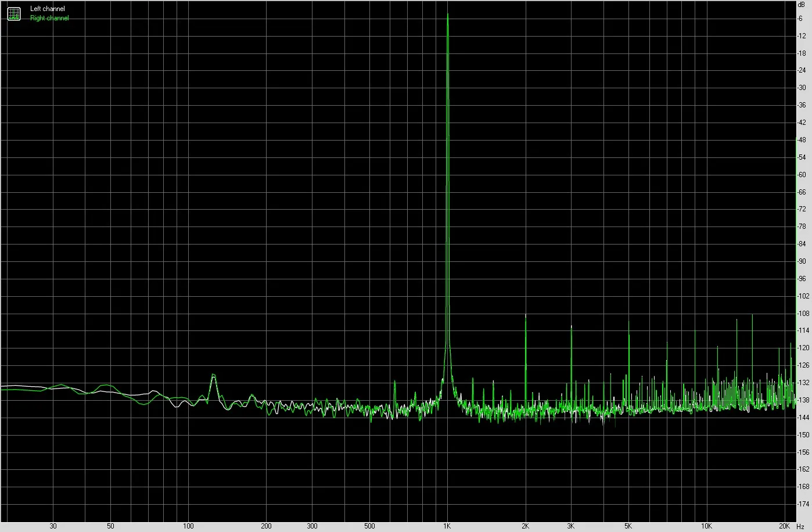Viewport: 812px width, 532px height.
Task: Click the 1K frequency label
Action: [447, 526]
